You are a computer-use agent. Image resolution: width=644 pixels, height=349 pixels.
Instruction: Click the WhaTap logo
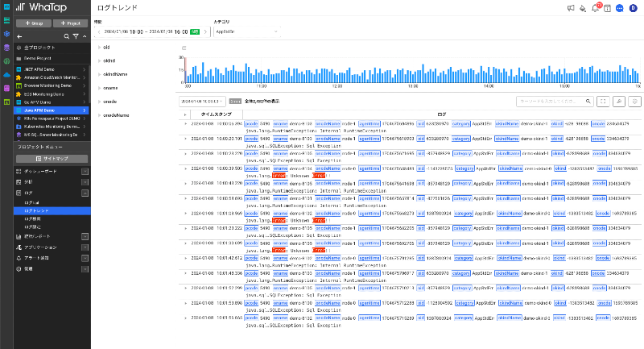41,7
